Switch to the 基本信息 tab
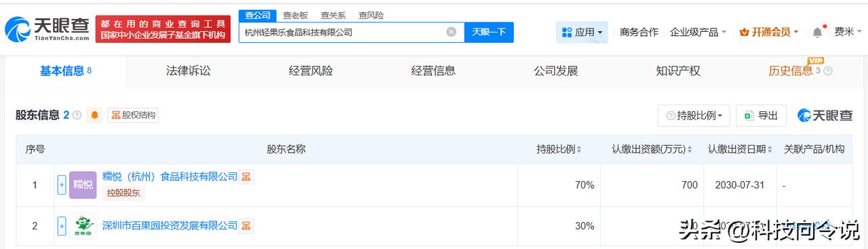 [66, 71]
